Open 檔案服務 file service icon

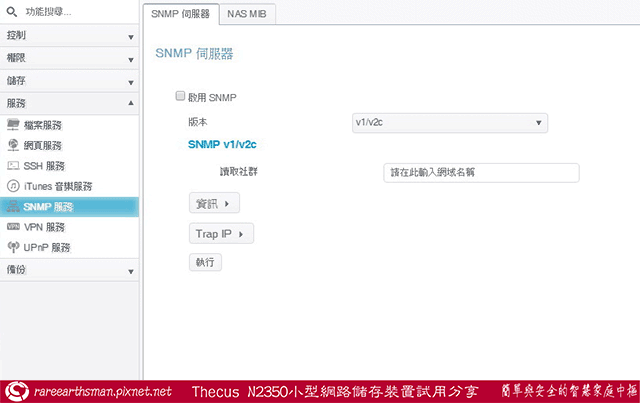[14, 125]
